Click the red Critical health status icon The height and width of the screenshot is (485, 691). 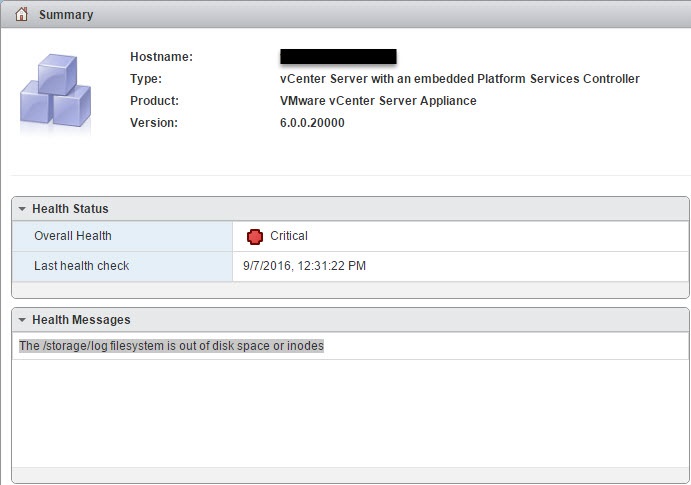click(x=255, y=237)
